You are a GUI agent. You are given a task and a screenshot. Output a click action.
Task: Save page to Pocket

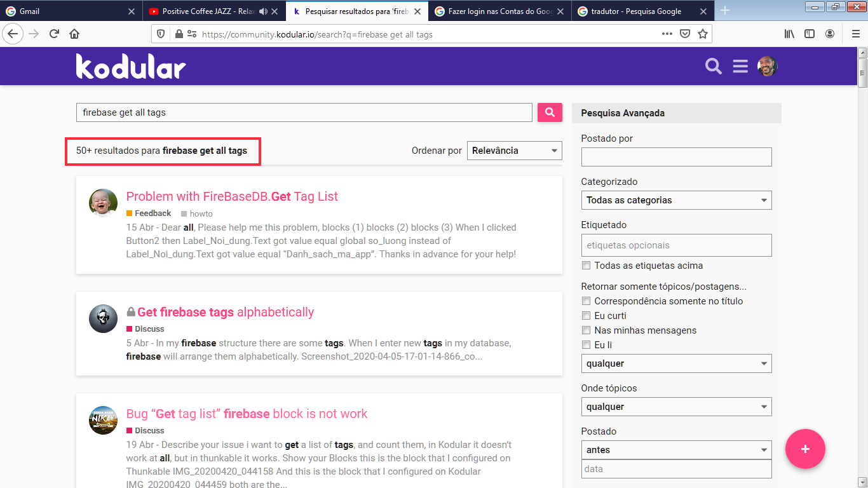[x=685, y=34]
